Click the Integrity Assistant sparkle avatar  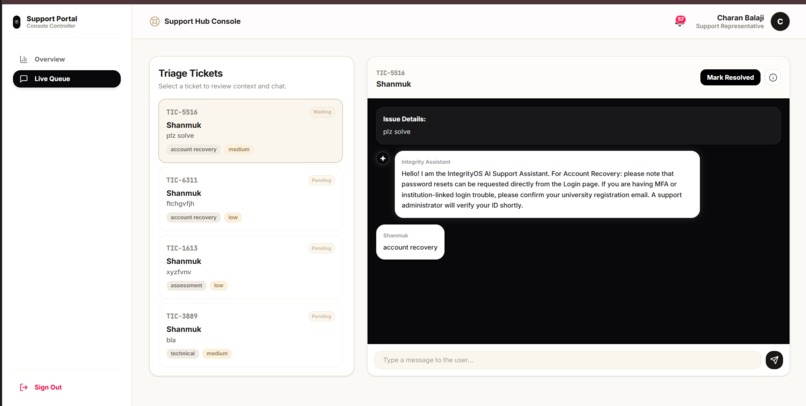[382, 158]
